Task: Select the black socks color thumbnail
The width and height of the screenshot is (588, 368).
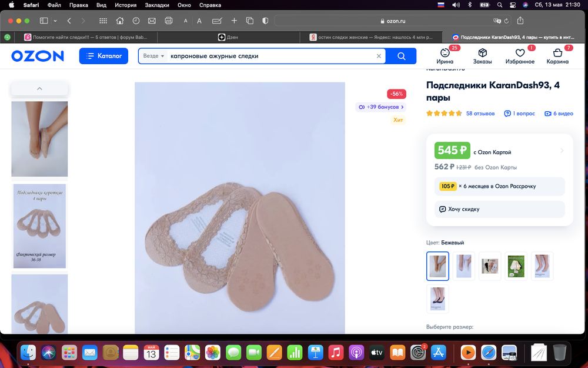Action: (437, 299)
